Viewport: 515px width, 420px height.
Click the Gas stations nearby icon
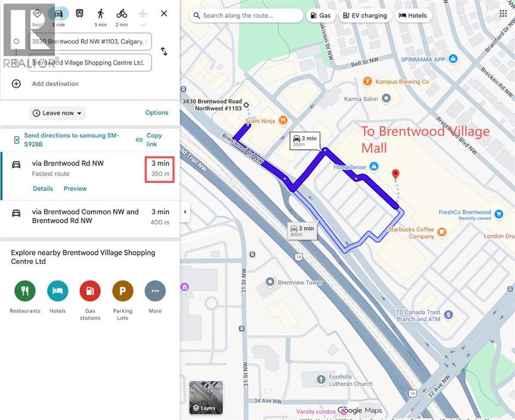click(x=90, y=291)
